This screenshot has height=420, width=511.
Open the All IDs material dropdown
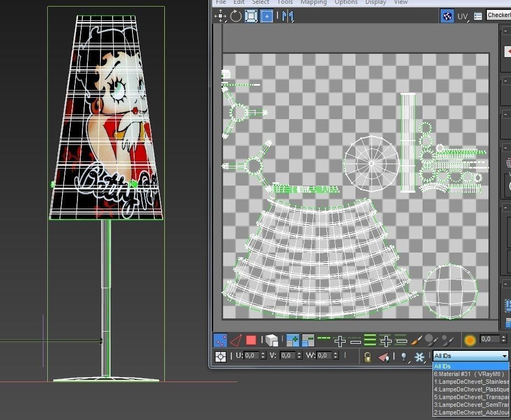470,356
